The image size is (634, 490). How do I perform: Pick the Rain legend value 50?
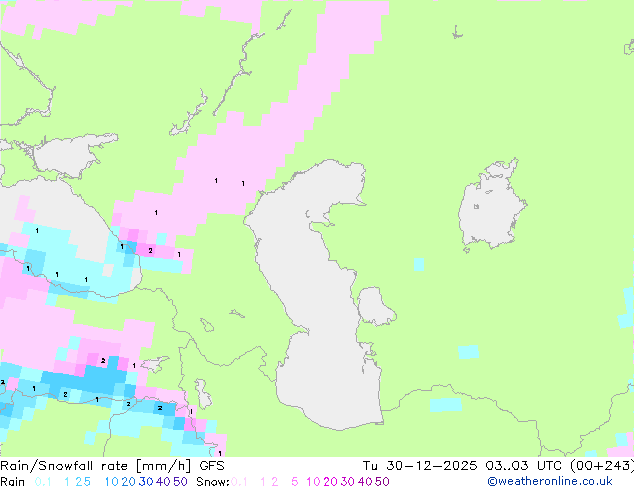pyautogui.click(x=180, y=482)
